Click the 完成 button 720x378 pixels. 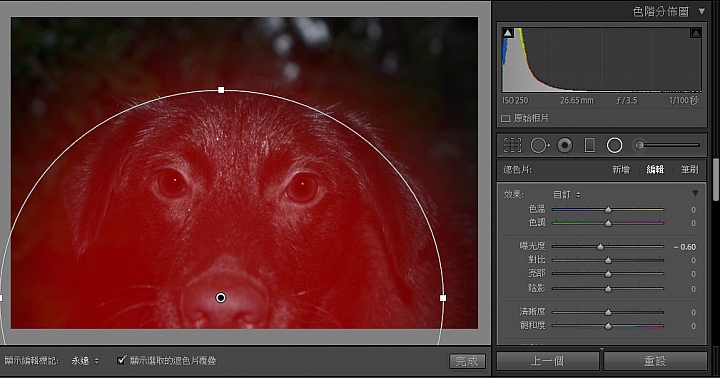tap(467, 361)
